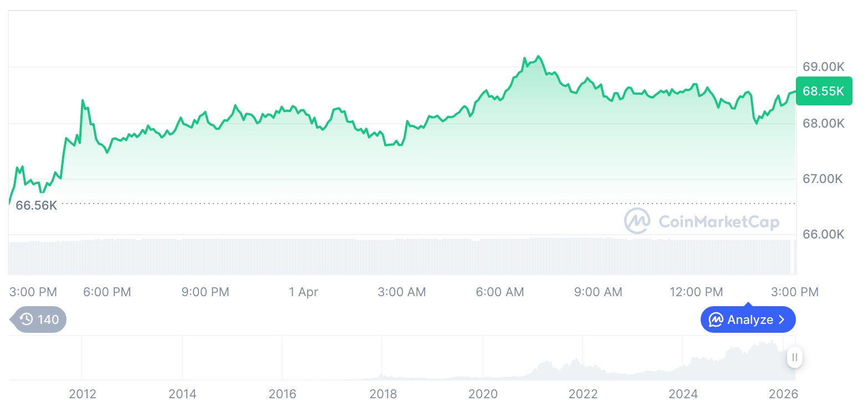Click the 3:00 AM time axis label

tap(402, 292)
